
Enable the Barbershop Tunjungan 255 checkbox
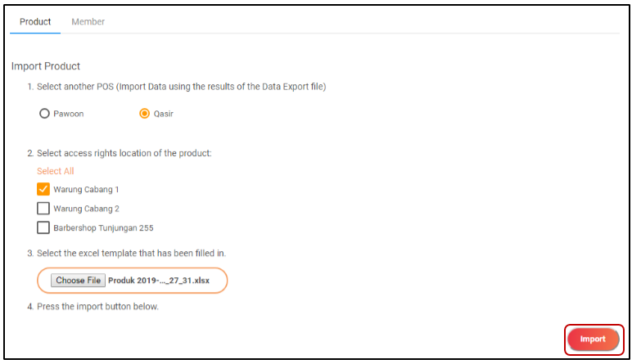pyautogui.click(x=43, y=227)
